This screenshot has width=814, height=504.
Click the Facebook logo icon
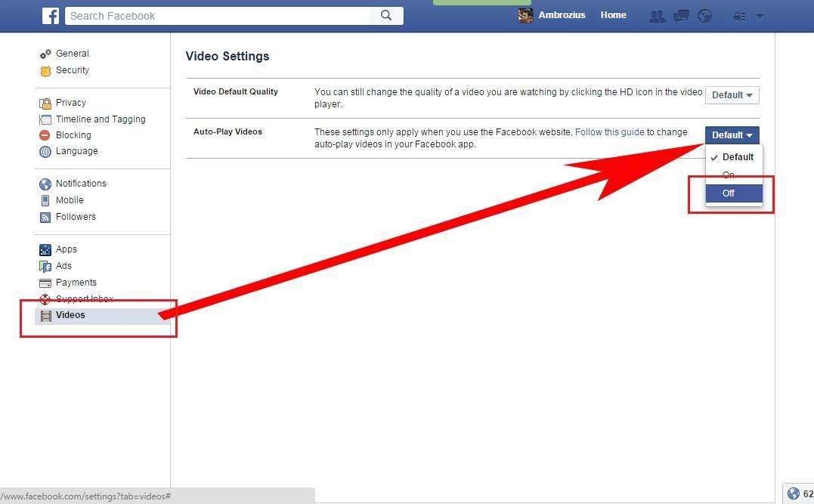[x=51, y=15]
